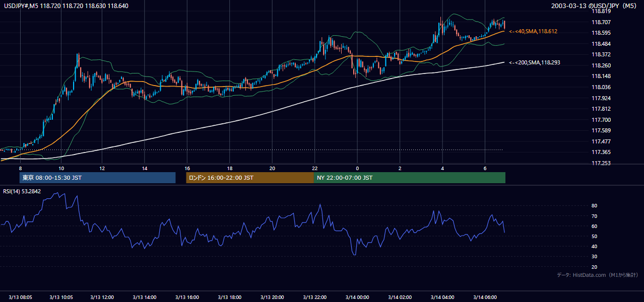This screenshot has width=644, height=302.
Task: Click the 3/13 20:00 time label
Action: point(273,297)
